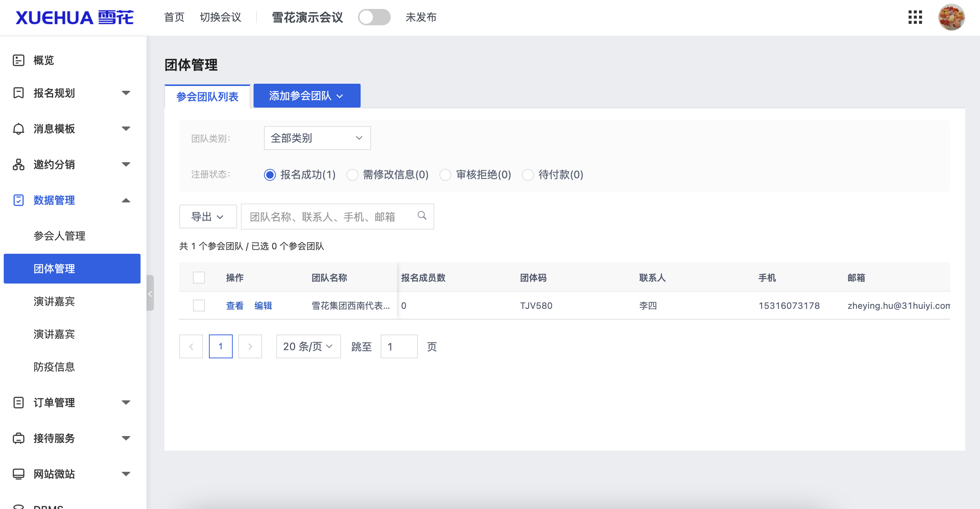The image size is (980, 509).
Task: Click the search magnifier icon
Action: tap(422, 215)
